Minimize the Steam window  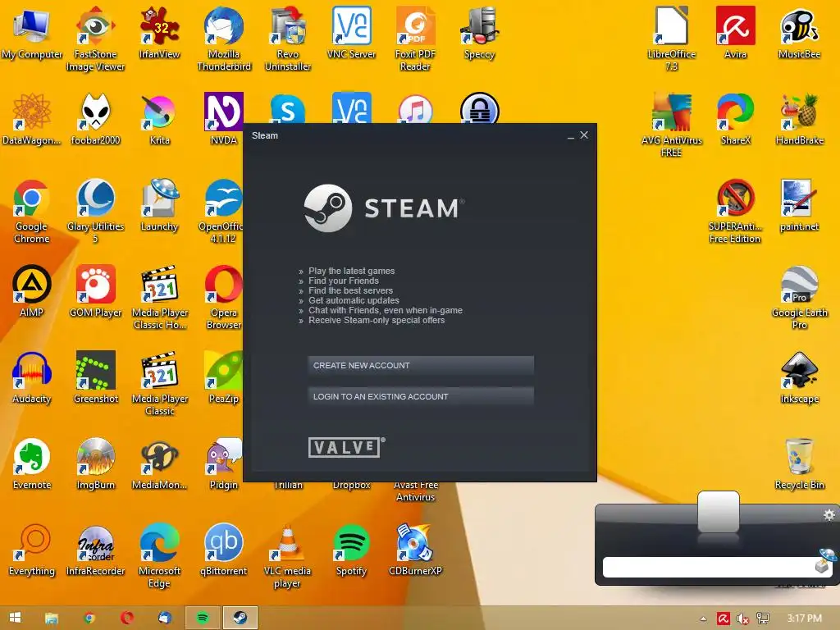tap(571, 136)
